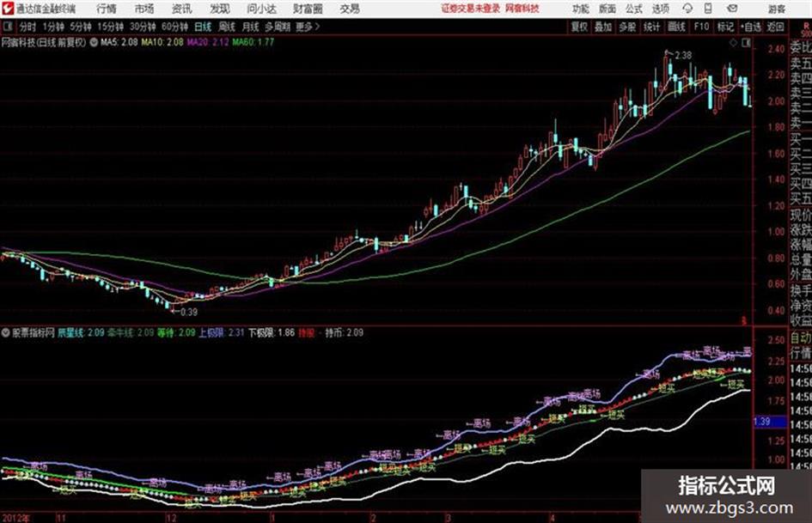Click the 返回 back button
This screenshot has height=523, width=812.
775,27
